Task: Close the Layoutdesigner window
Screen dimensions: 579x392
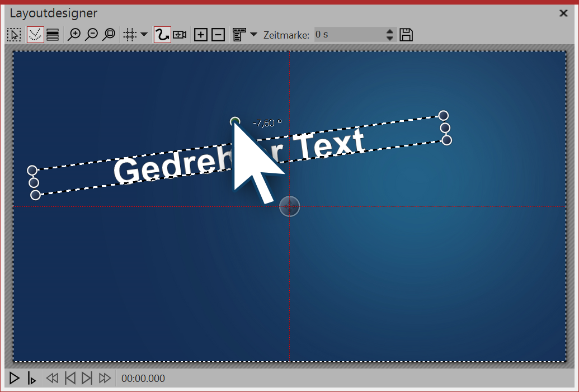Action: pos(564,13)
